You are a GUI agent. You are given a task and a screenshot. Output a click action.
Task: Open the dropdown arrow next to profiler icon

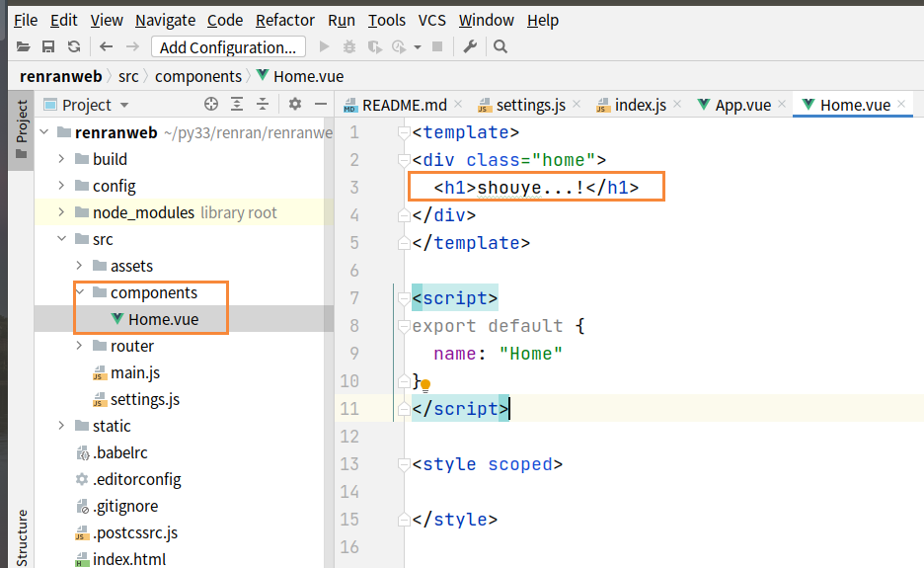[418, 47]
